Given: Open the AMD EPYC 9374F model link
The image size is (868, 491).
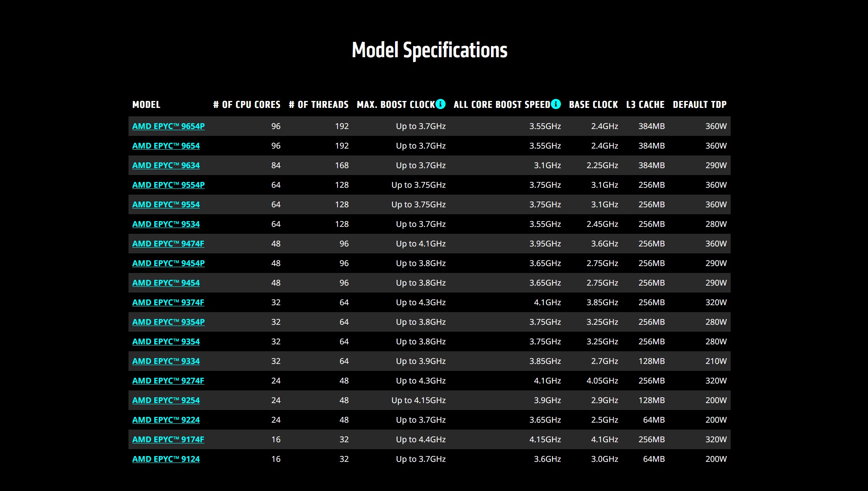Looking at the screenshot, I should pos(168,303).
